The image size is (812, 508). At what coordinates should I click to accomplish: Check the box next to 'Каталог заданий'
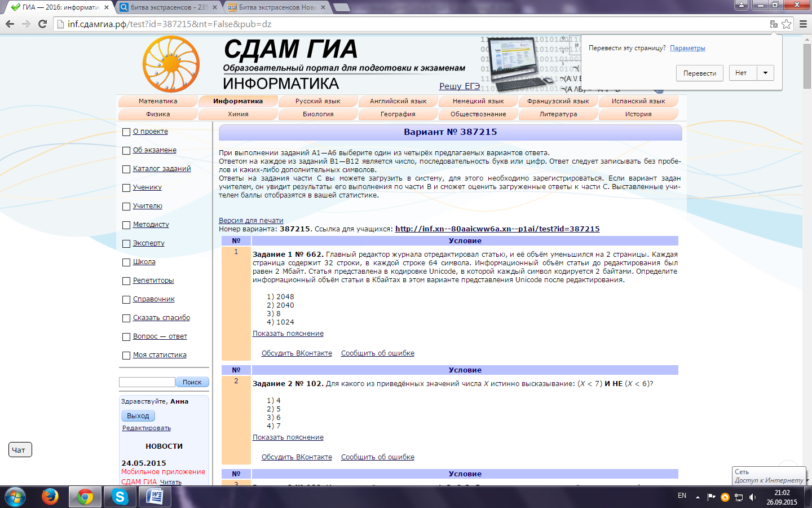click(126, 169)
